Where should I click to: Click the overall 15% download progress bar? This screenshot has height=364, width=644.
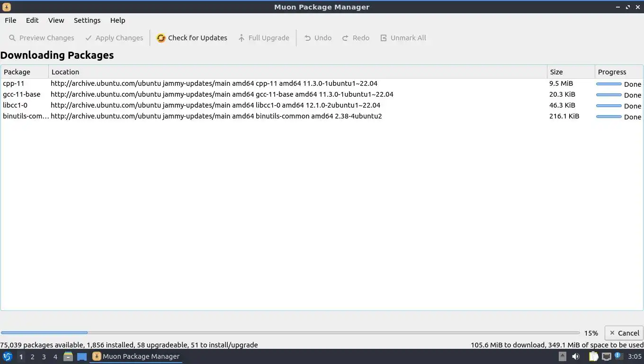(290, 333)
